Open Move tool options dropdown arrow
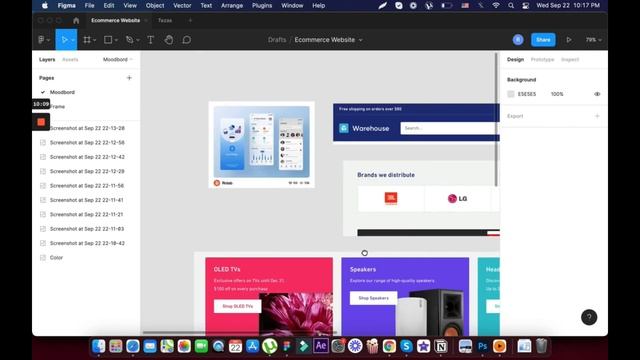Image resolution: width=640 pixels, height=360 pixels. (73, 40)
